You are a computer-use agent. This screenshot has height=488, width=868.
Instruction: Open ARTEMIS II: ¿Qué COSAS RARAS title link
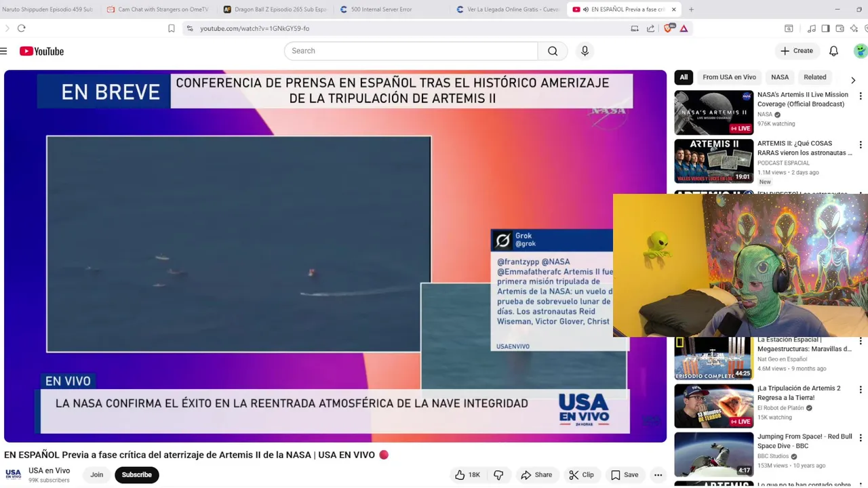tap(804, 148)
